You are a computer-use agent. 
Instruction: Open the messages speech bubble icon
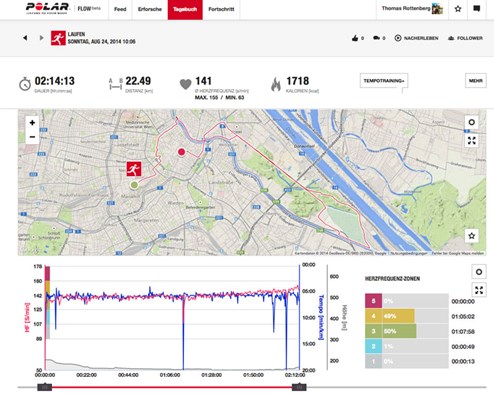(477, 9)
